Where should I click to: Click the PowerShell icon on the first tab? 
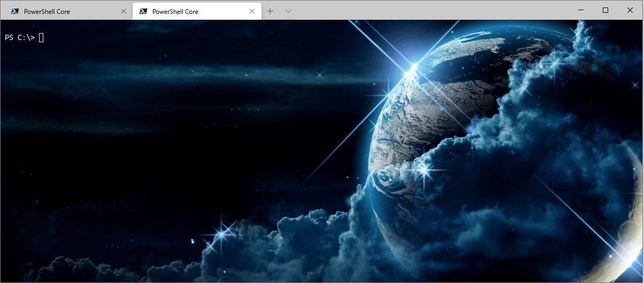tap(15, 11)
